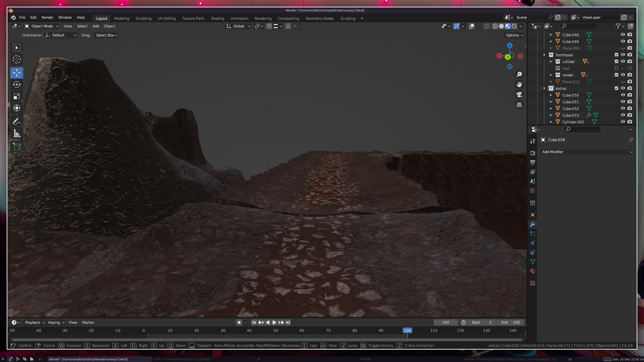Choose the Annotate pencil tool
This screenshot has width=644, height=362.
point(17,122)
